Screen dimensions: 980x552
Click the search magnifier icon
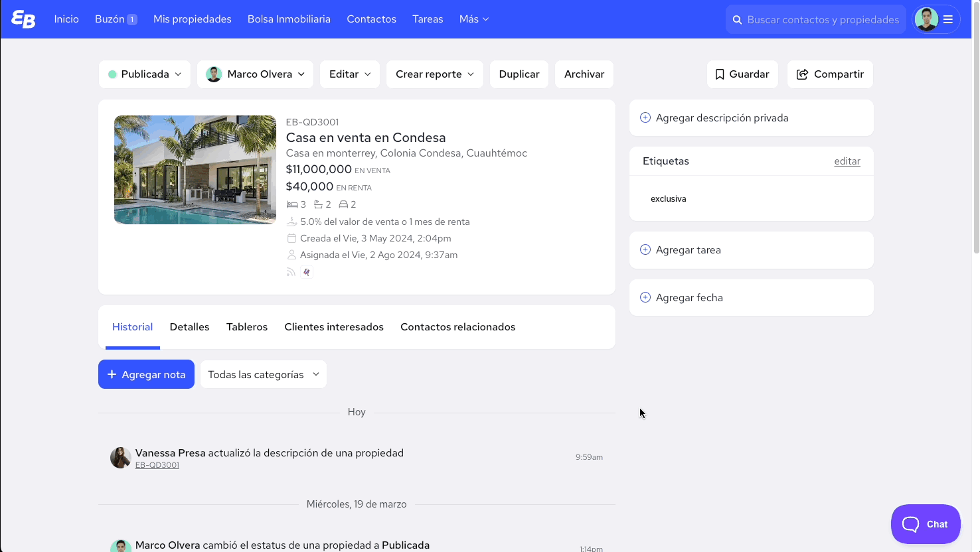click(x=737, y=20)
